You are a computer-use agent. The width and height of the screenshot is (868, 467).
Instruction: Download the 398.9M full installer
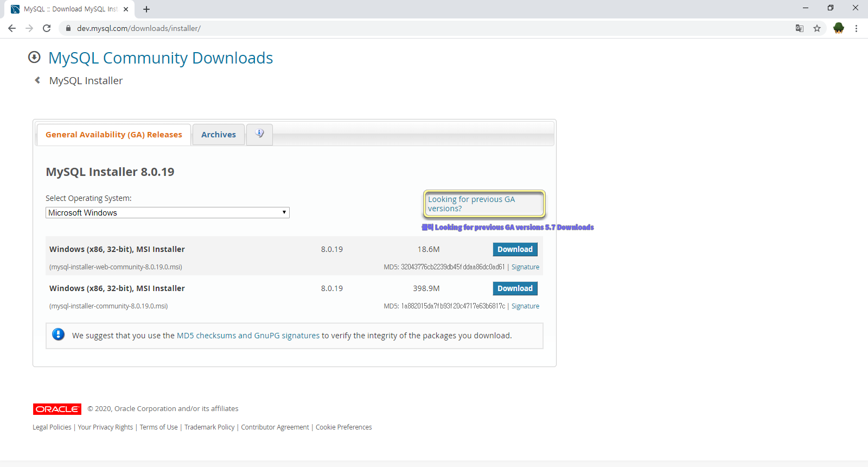(x=515, y=288)
